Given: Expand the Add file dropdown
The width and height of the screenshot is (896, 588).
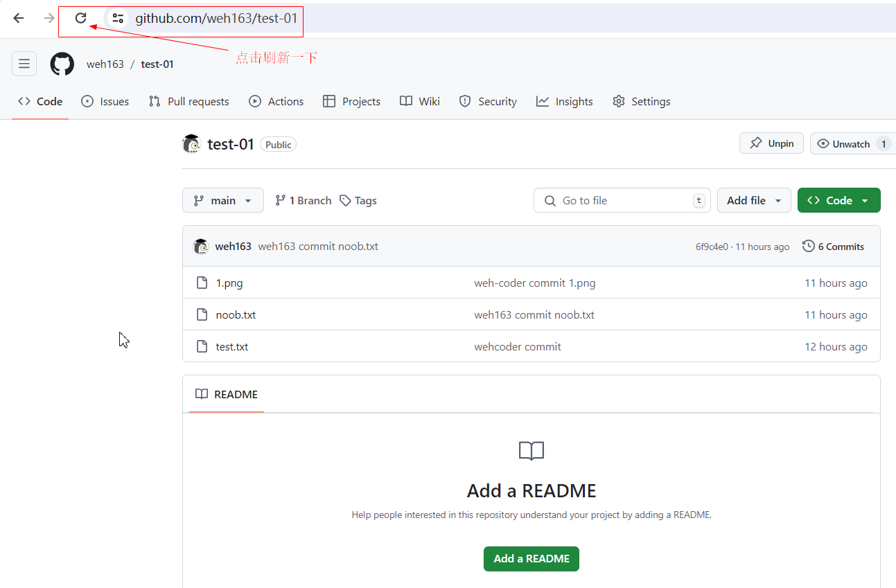Looking at the screenshot, I should coord(754,200).
